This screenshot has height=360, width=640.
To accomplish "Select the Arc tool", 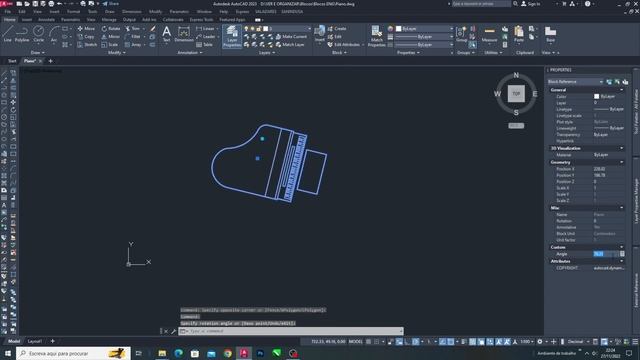I will tap(53, 34).
